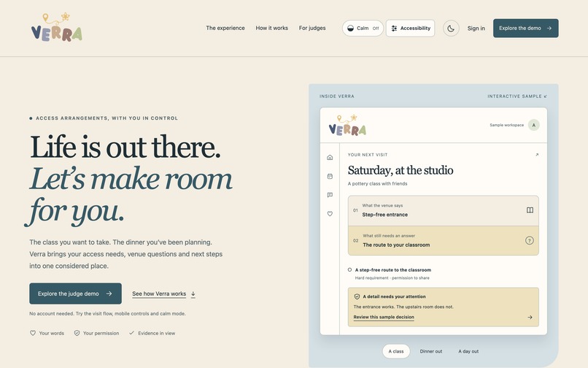Click the Your words heart icon
588x368 pixels.
33,333
